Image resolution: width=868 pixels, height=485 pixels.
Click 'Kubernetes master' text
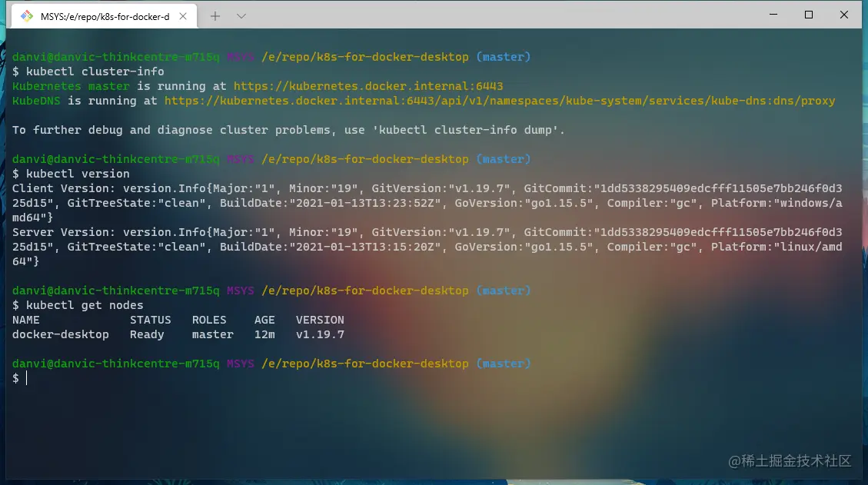click(71, 86)
